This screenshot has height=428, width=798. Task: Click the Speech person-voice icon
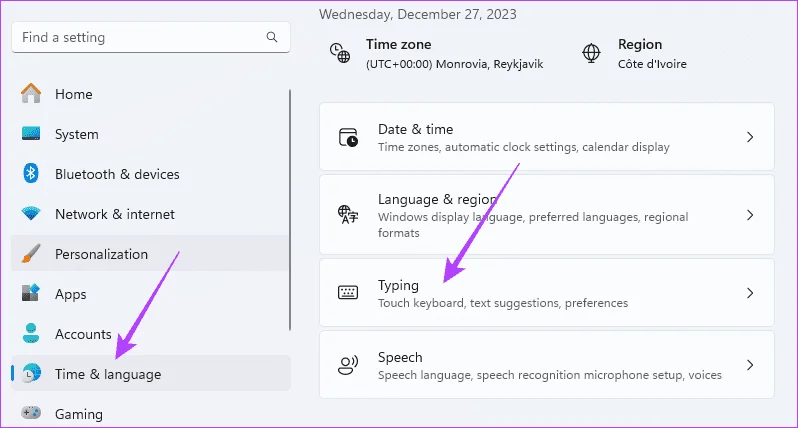click(x=348, y=365)
